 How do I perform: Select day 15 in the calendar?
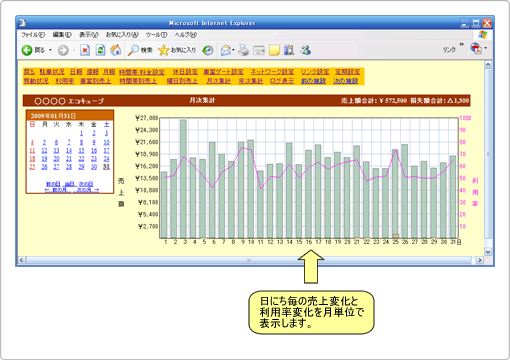[x=81, y=151]
